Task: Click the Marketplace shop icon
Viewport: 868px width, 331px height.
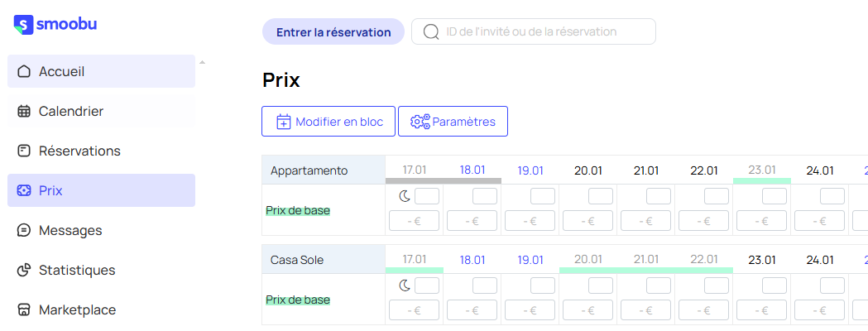Action: click(24, 309)
